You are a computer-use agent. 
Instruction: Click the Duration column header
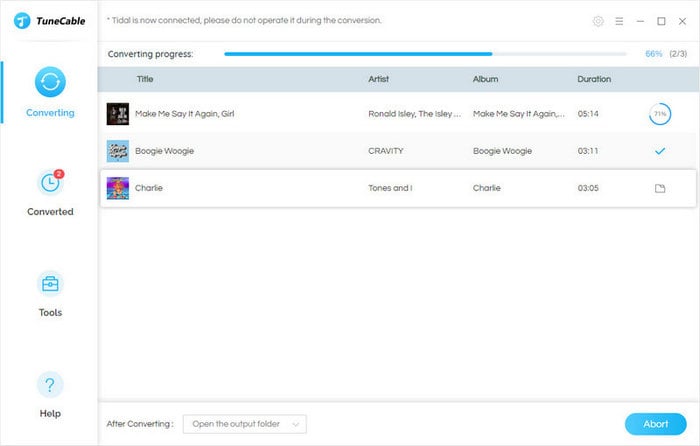[x=594, y=79]
